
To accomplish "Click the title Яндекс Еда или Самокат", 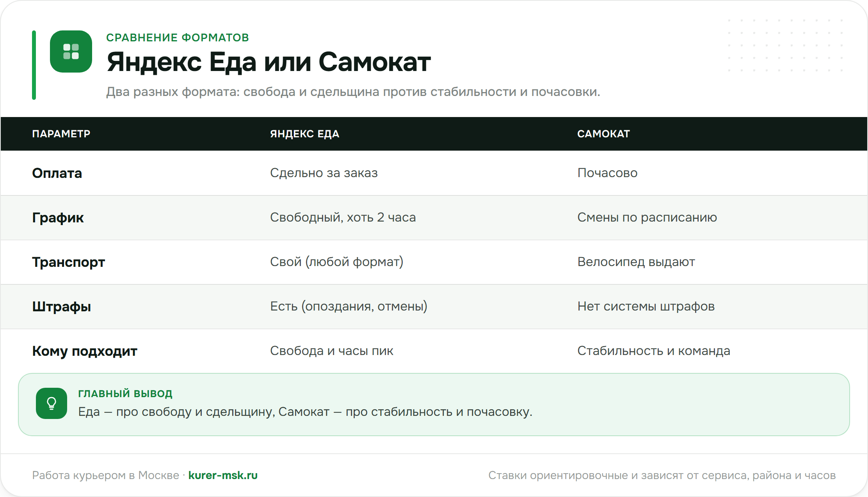I will point(269,62).
